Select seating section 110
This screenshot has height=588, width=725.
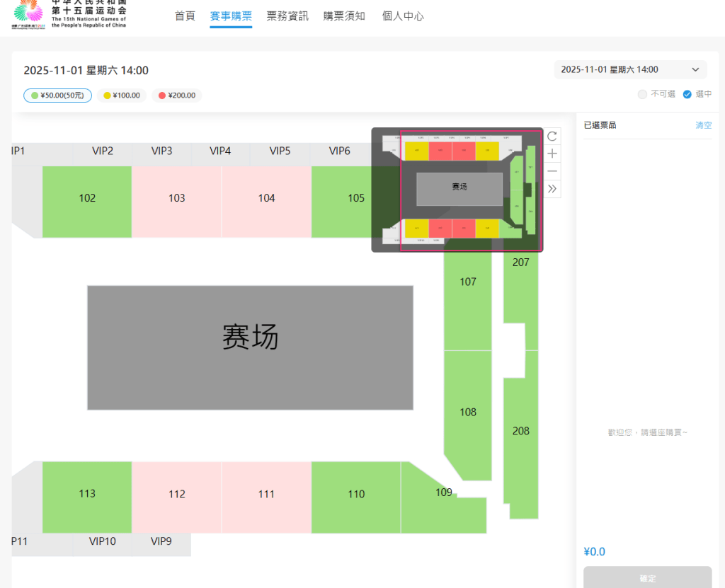356,497
